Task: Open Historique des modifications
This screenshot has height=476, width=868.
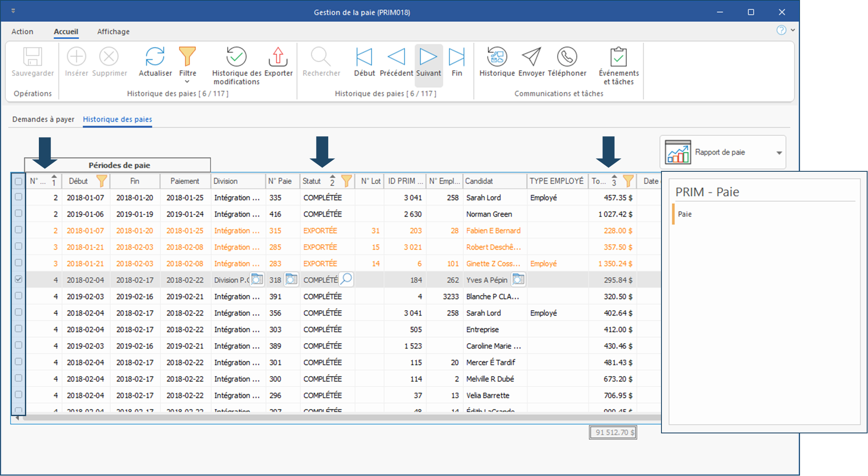Action: pos(236,57)
